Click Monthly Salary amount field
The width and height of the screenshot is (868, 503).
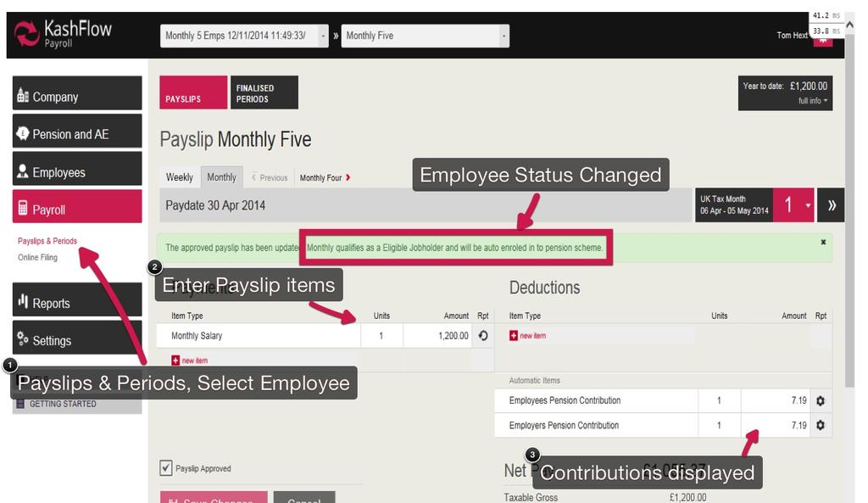(x=437, y=336)
